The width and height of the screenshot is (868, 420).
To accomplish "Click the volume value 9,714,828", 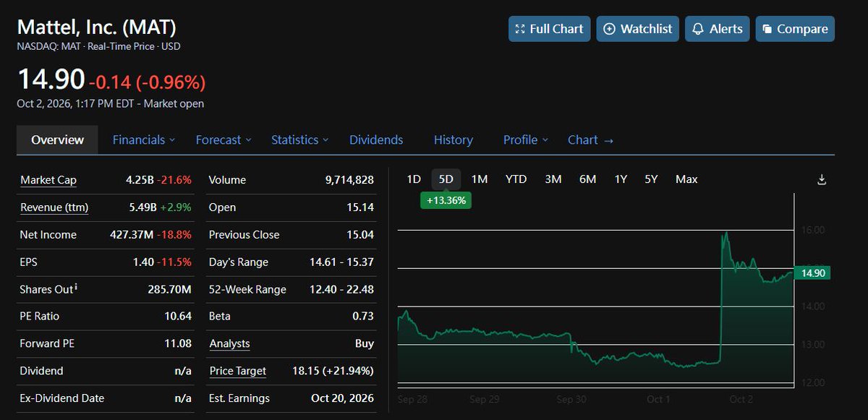I will [349, 180].
